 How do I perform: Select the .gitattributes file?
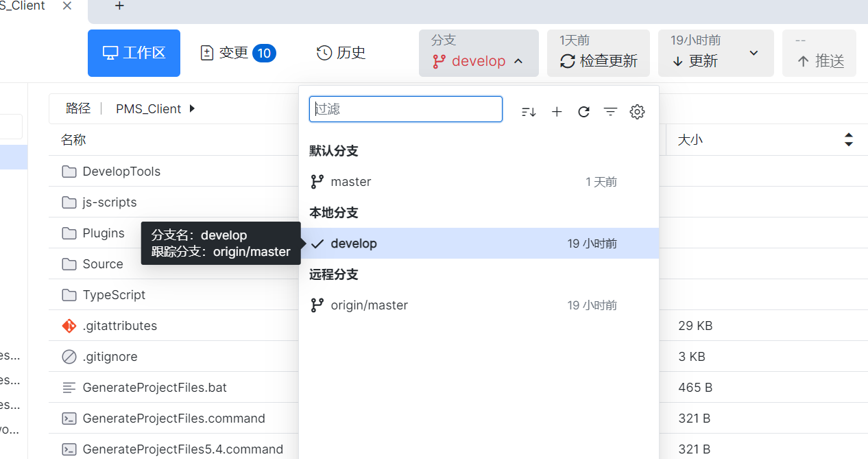tap(120, 326)
